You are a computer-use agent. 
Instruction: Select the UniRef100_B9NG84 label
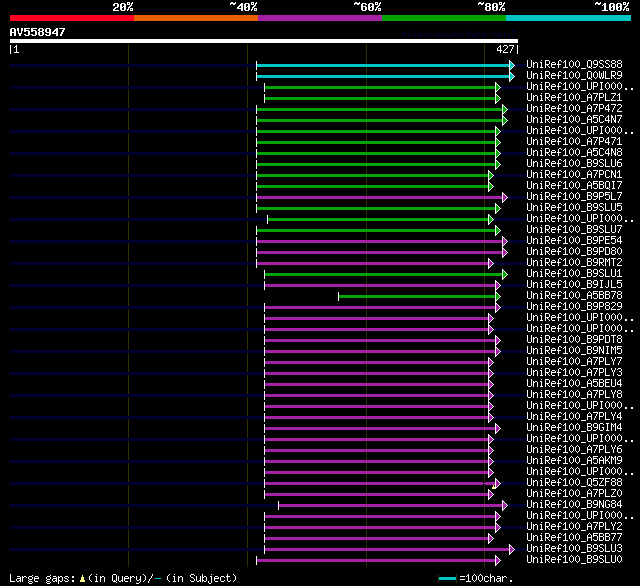(x=574, y=505)
